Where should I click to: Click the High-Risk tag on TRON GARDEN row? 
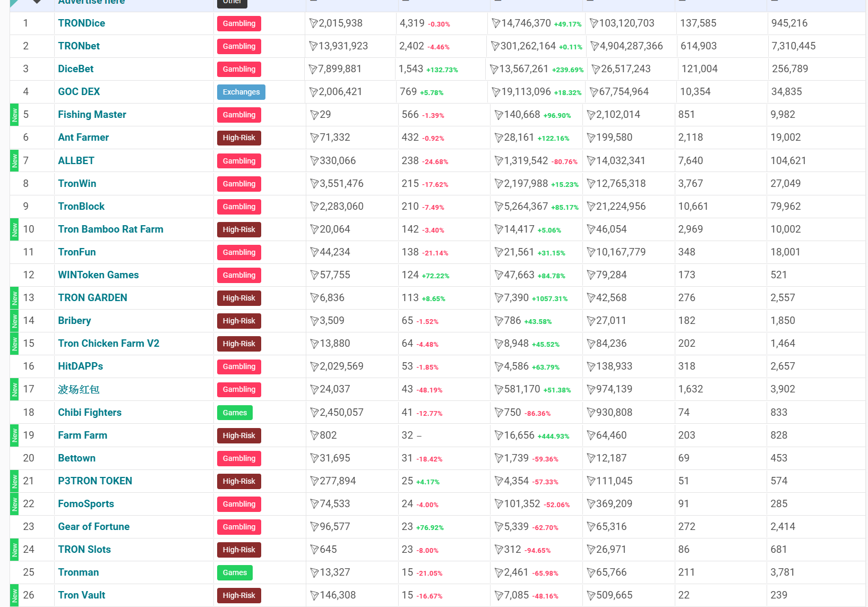[239, 298]
